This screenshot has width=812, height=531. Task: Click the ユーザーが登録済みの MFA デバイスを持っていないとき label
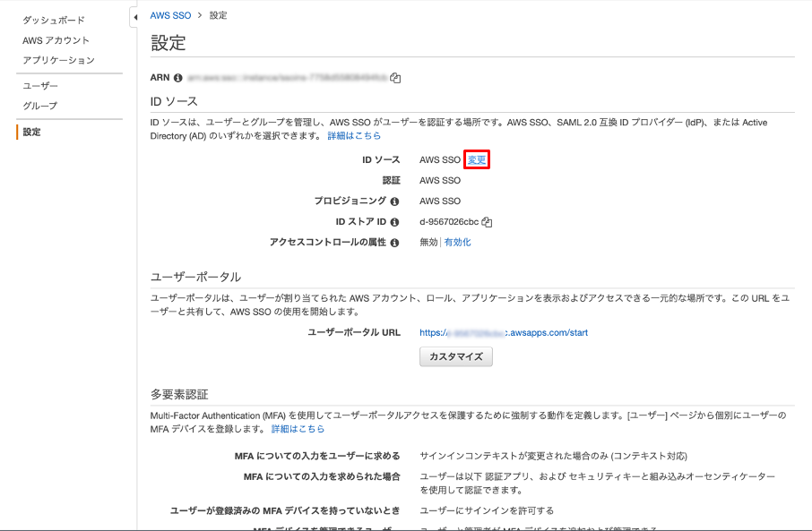point(285,510)
